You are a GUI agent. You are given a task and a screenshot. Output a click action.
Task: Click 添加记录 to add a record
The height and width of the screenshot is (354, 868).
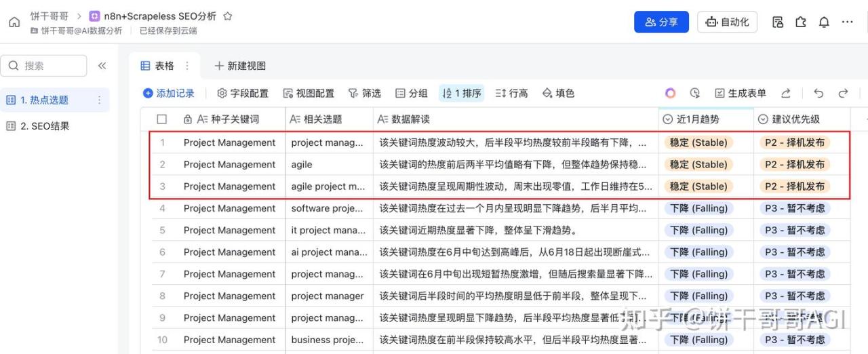coord(169,93)
